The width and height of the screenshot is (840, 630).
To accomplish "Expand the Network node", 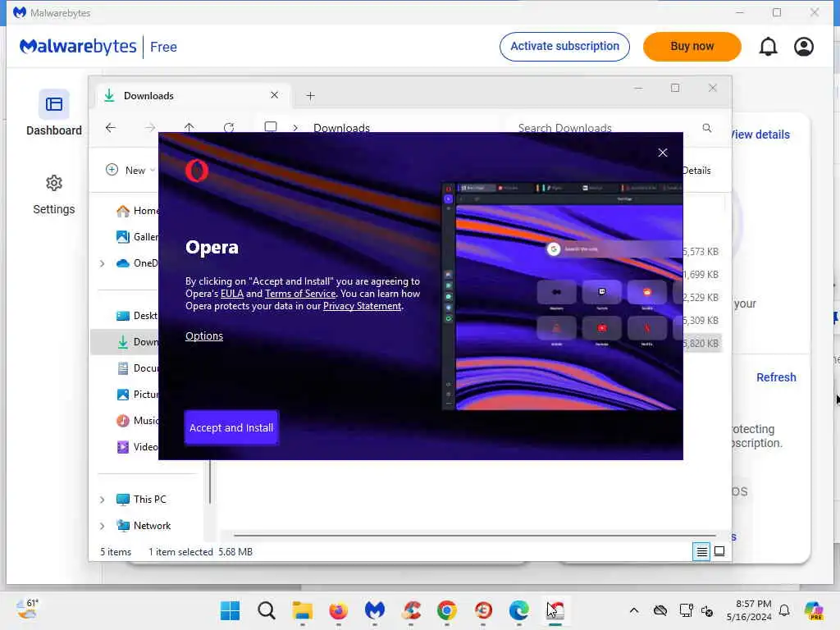I will coord(102,526).
